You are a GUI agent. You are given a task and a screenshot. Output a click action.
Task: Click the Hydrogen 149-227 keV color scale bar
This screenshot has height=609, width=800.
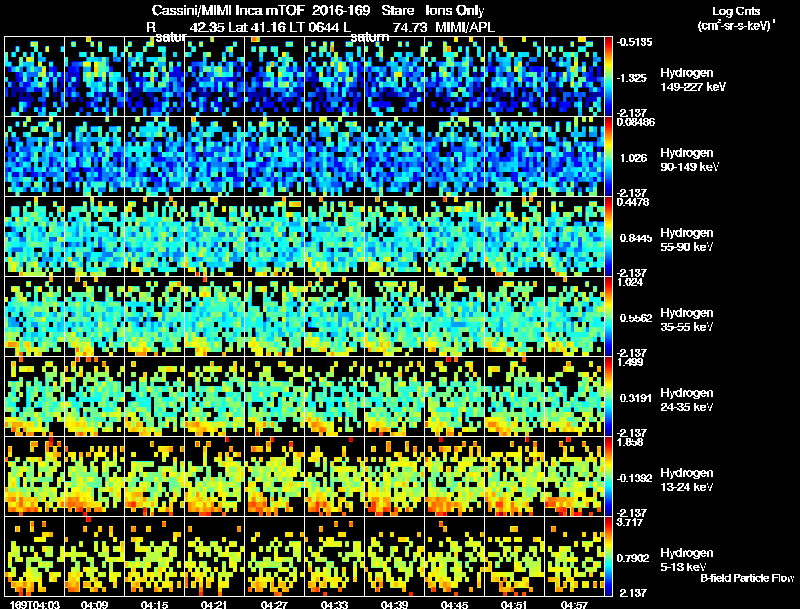[x=608, y=77]
